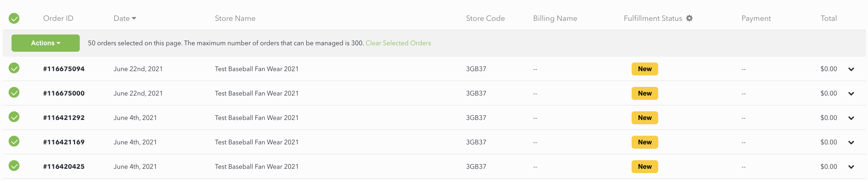Expand row chevron for order #116420425
The width and height of the screenshot is (868, 181).
(x=851, y=167)
